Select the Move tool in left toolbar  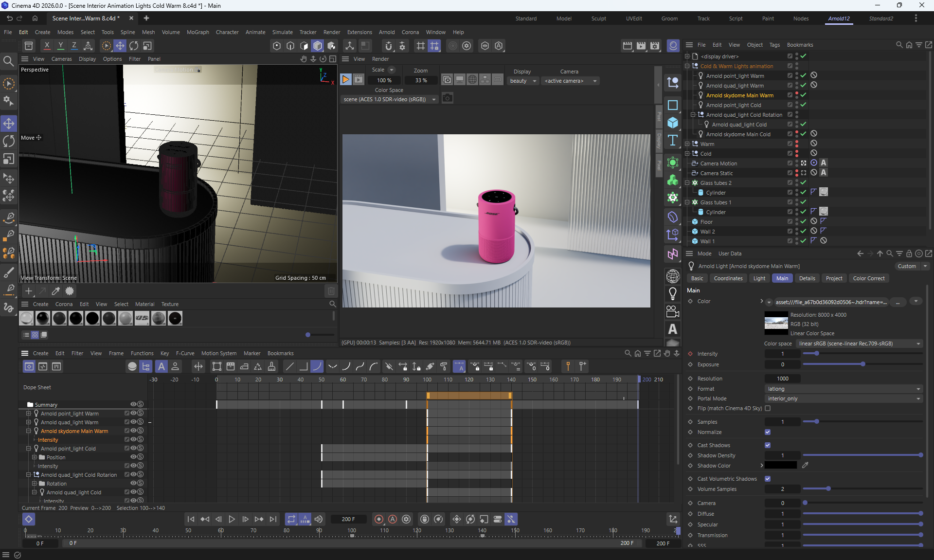pyautogui.click(x=9, y=123)
